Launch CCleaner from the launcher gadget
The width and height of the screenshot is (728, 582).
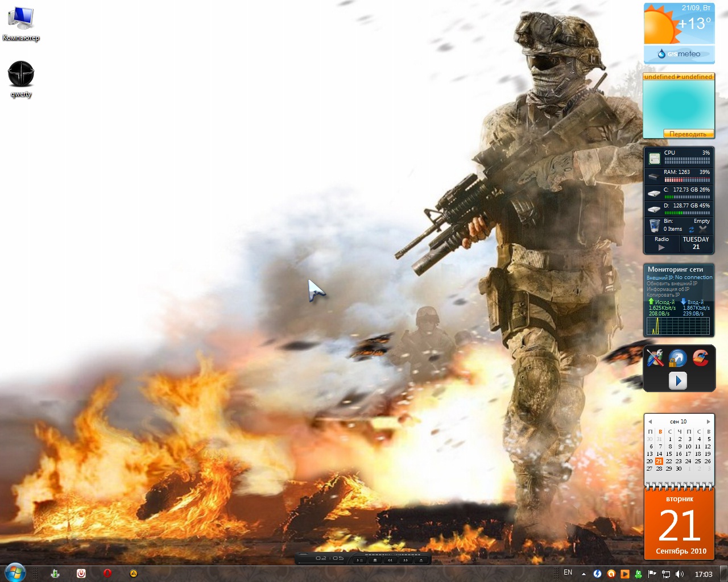[701, 357]
